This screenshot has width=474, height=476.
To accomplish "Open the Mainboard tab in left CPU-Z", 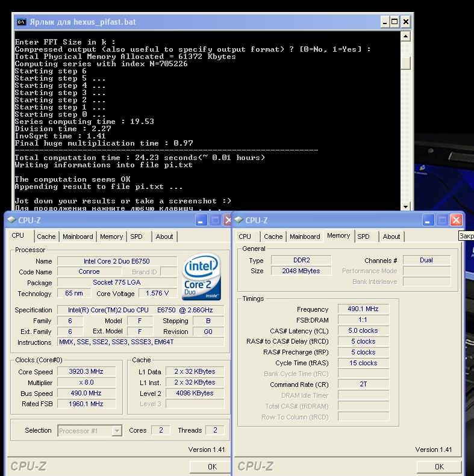I will (x=78, y=236).
